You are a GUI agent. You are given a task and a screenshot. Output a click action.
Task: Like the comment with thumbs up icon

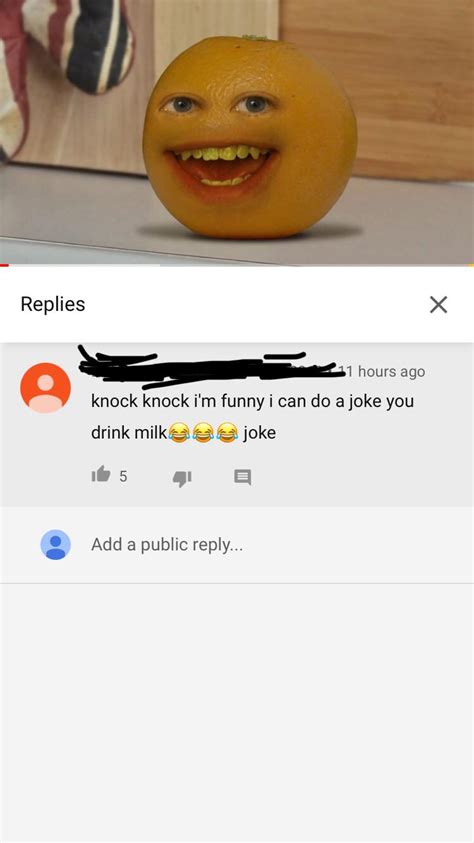[x=100, y=474]
